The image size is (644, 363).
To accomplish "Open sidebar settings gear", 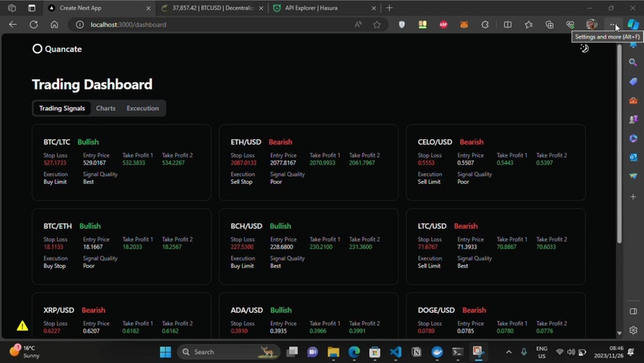I will [x=633, y=329].
